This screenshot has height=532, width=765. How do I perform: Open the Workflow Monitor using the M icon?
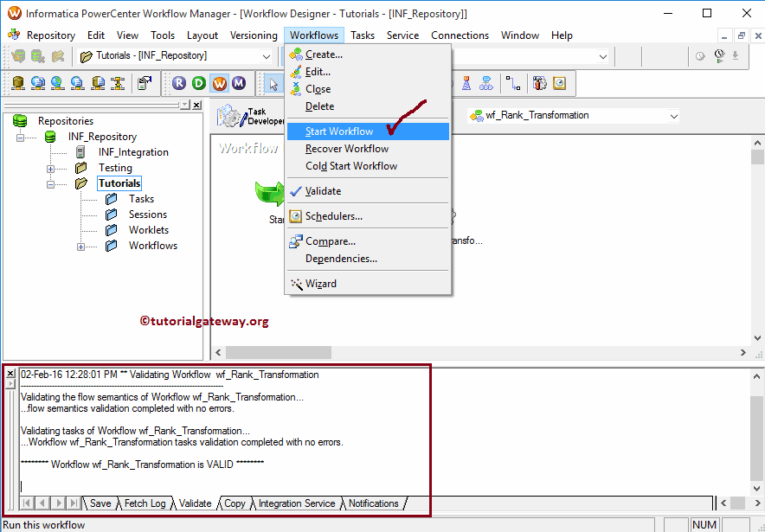(x=240, y=83)
